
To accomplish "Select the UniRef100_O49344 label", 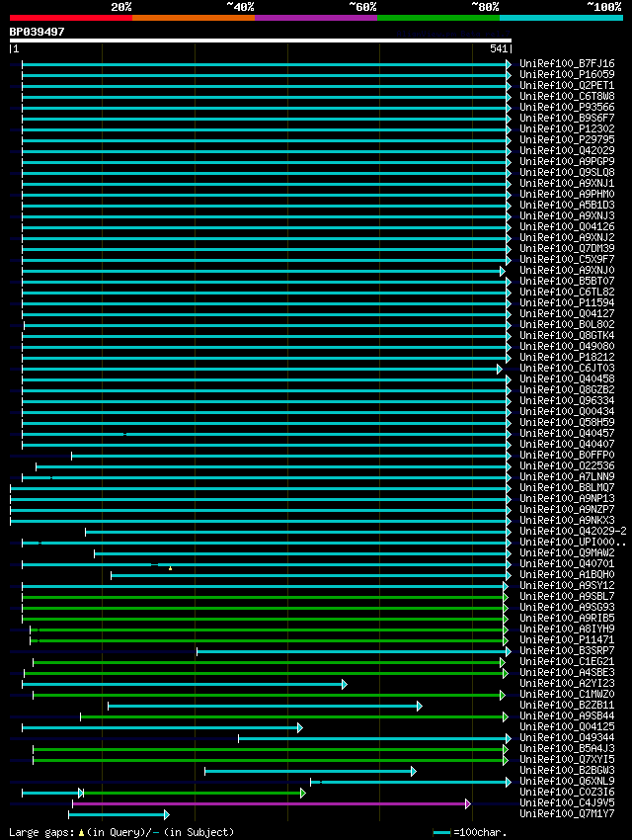I will point(567,737).
